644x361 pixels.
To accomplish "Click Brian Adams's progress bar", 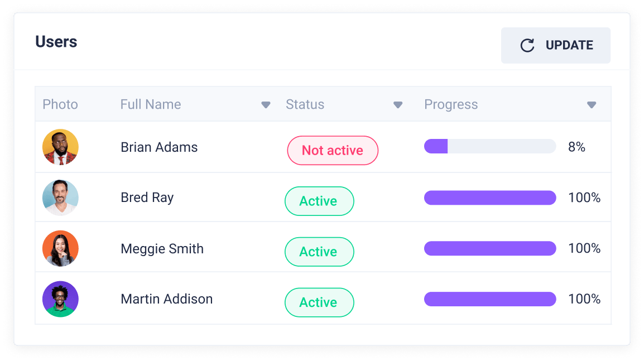I will click(x=489, y=147).
